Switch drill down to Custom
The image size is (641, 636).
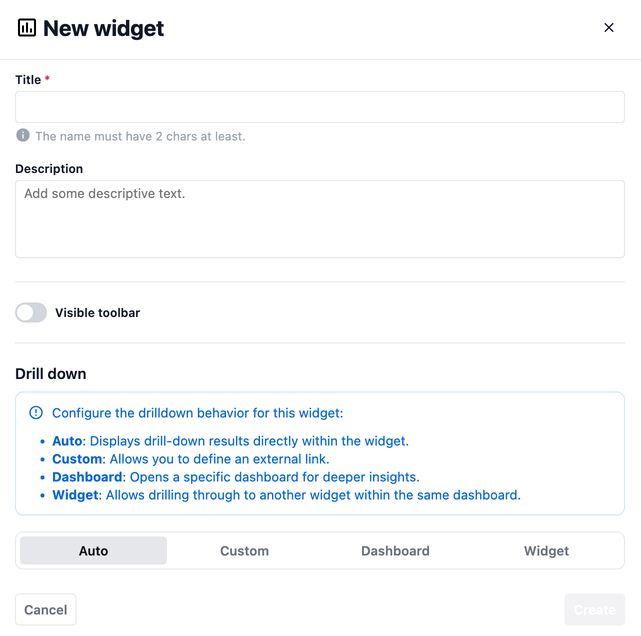[244, 551]
